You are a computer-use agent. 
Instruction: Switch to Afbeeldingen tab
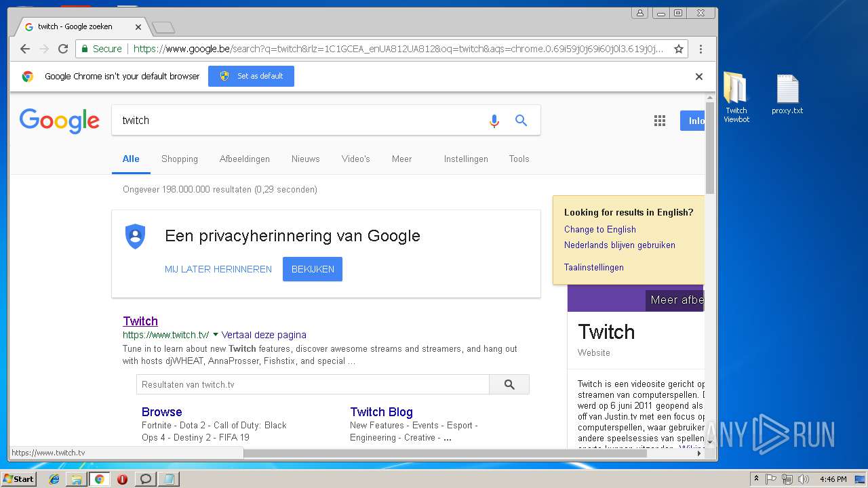click(245, 159)
